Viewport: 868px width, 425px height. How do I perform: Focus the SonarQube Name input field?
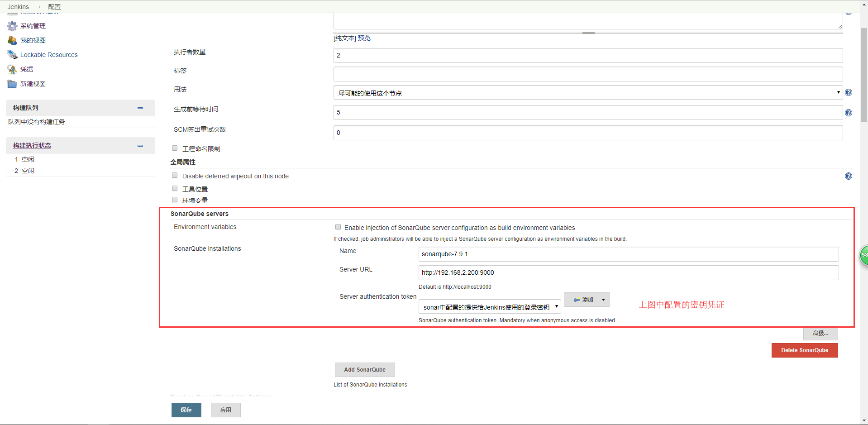point(629,254)
